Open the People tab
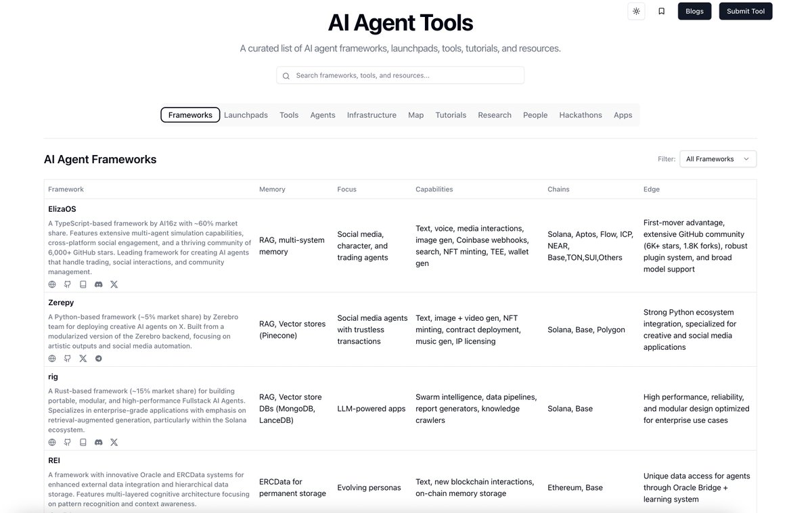This screenshot has height=513, width=812. click(x=535, y=115)
